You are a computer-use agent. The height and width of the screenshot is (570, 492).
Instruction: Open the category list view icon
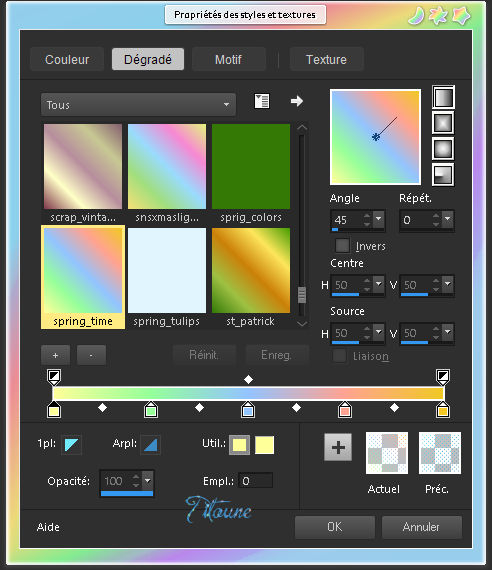(x=262, y=101)
